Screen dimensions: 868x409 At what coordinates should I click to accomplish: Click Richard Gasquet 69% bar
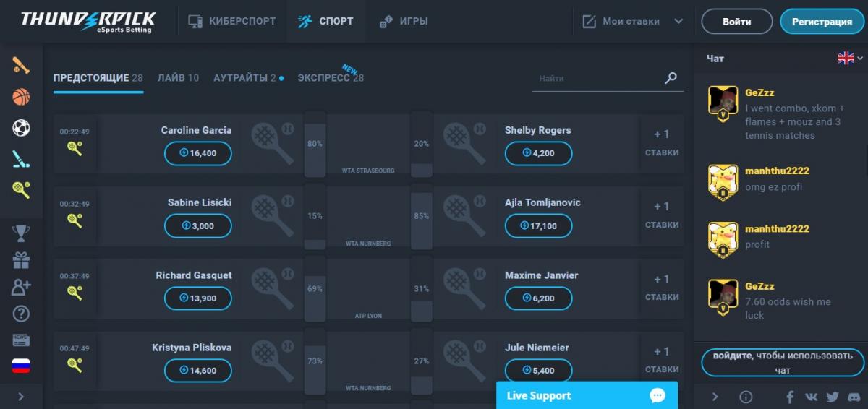tap(315, 289)
